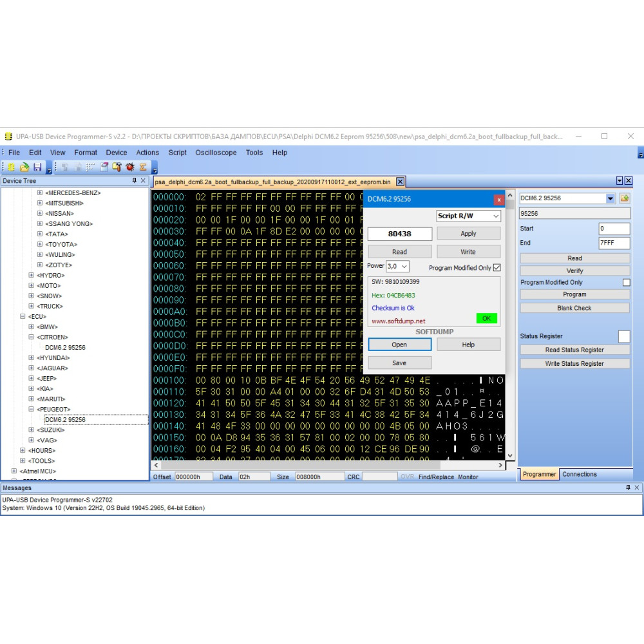Screen dimensions: 644x644
Task: Collapse the ECU tree node
Action: click(x=23, y=316)
